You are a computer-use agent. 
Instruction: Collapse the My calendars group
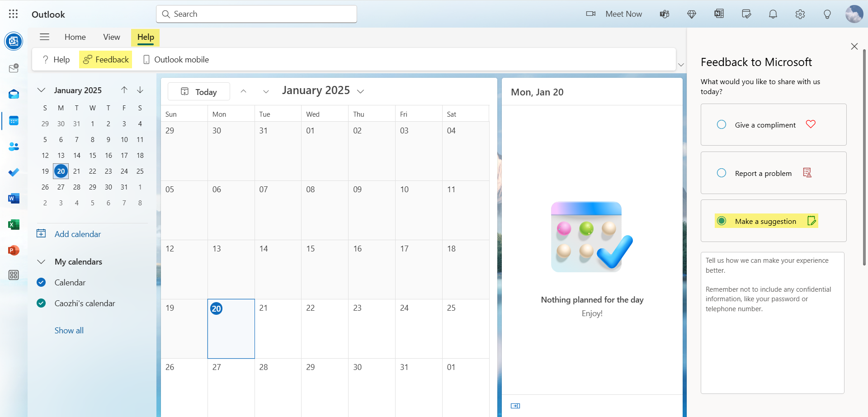point(41,261)
